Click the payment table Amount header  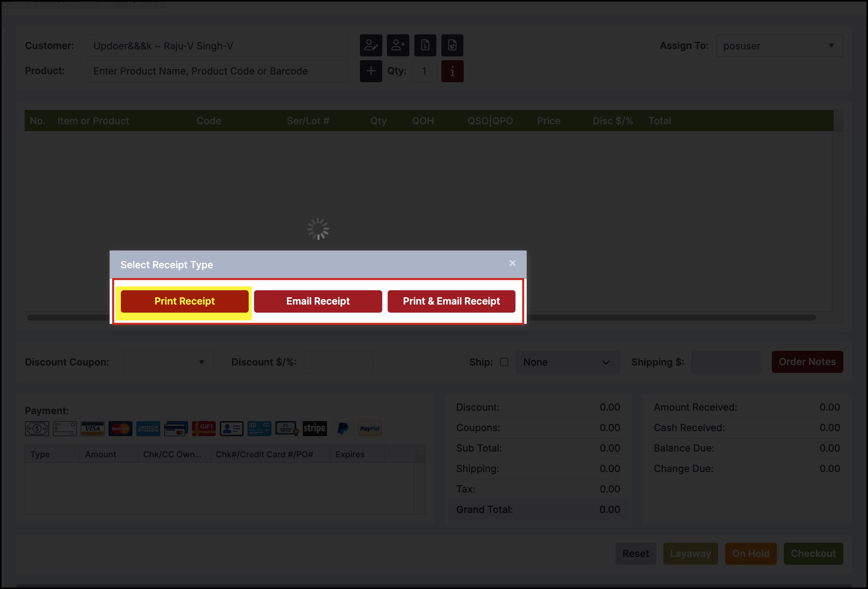click(x=100, y=454)
